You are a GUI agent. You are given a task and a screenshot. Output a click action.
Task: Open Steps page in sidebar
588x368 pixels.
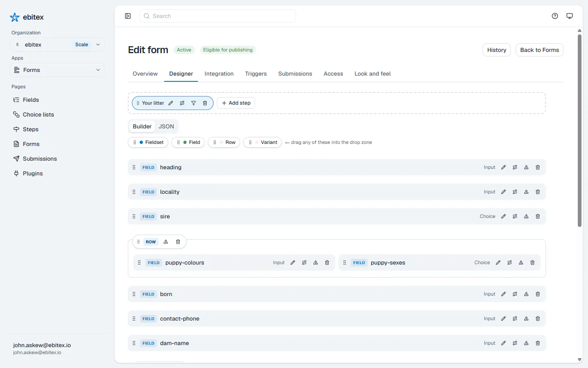[x=31, y=129]
